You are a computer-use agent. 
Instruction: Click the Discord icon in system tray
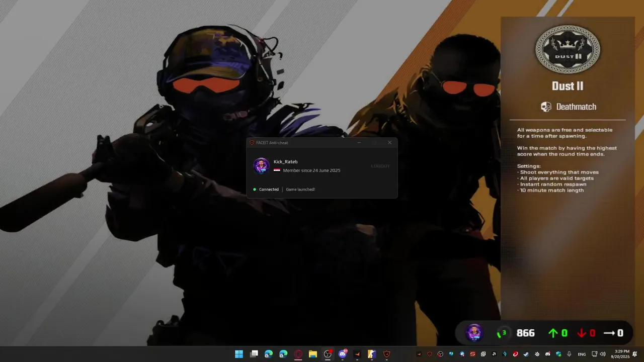point(547,354)
